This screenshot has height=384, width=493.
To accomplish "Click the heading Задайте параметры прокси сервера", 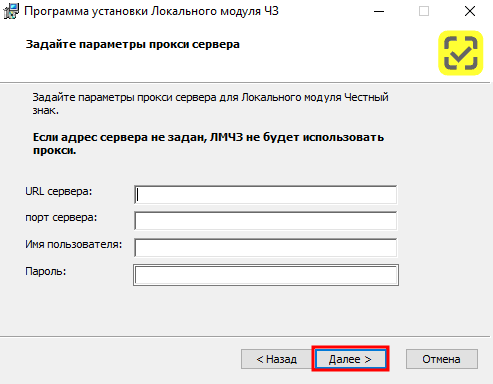I will click(133, 44).
